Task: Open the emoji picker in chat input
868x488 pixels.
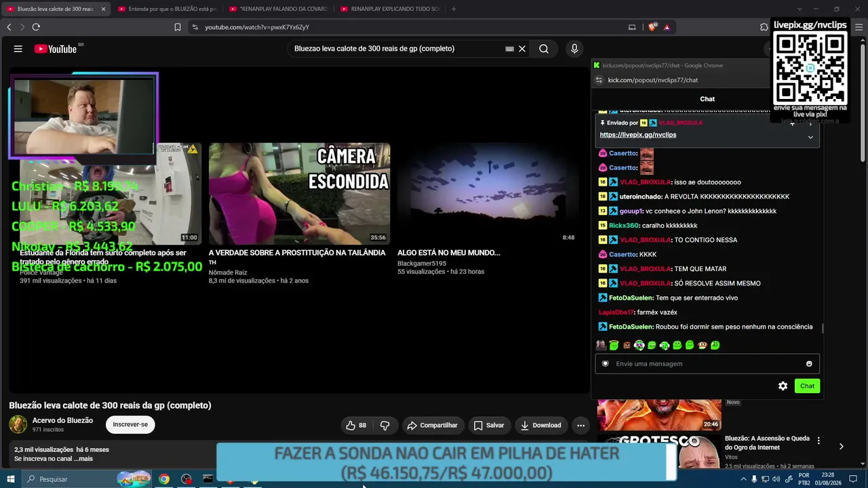Action: [809, 364]
